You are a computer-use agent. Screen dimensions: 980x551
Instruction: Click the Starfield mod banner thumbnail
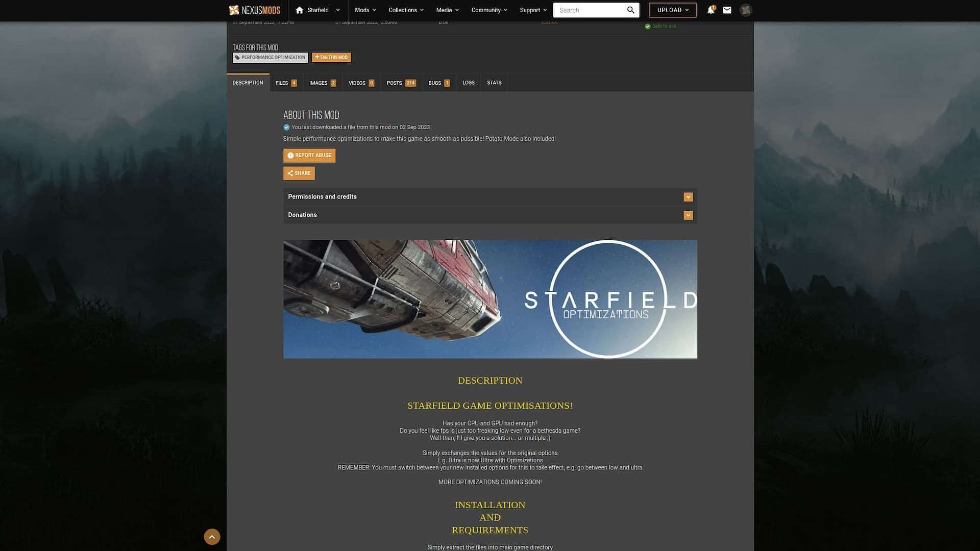(x=490, y=298)
